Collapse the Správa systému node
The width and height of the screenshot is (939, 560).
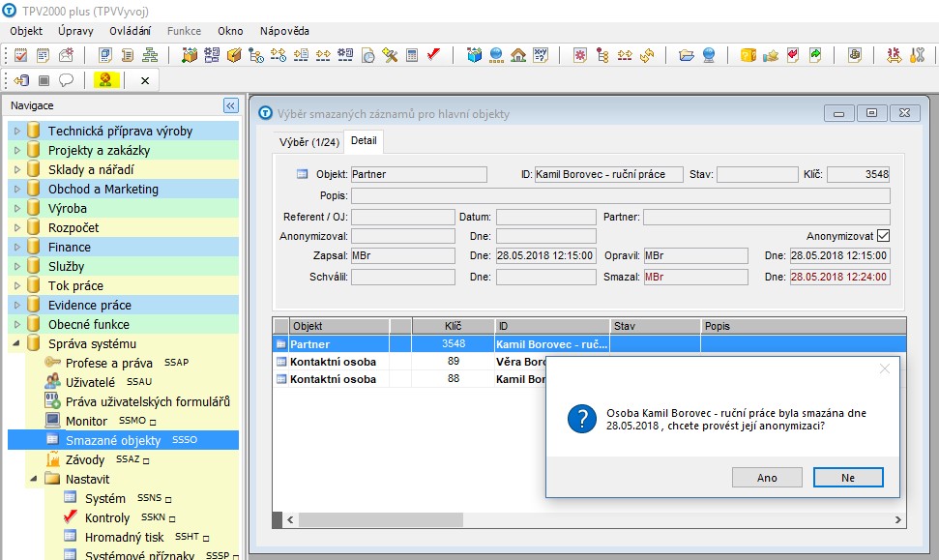pyautogui.click(x=16, y=343)
